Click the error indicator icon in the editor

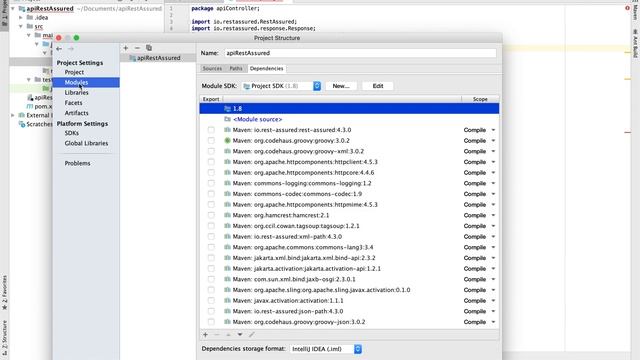[627, 8]
